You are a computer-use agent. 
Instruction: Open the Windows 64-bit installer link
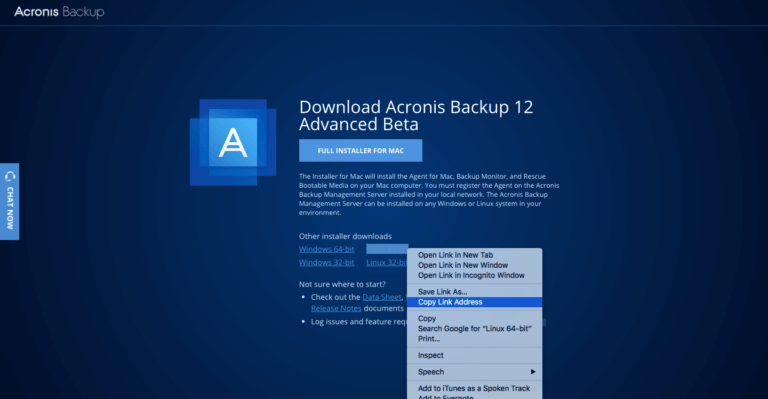pos(327,249)
